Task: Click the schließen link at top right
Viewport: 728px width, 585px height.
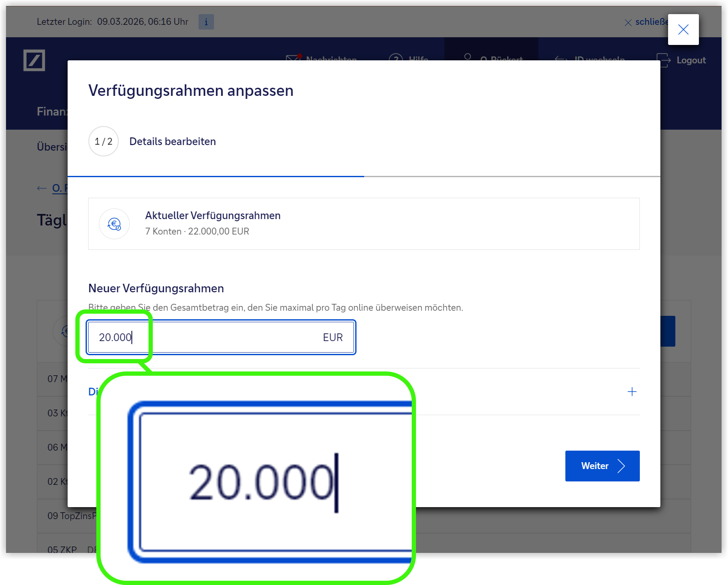Action: tap(646, 22)
